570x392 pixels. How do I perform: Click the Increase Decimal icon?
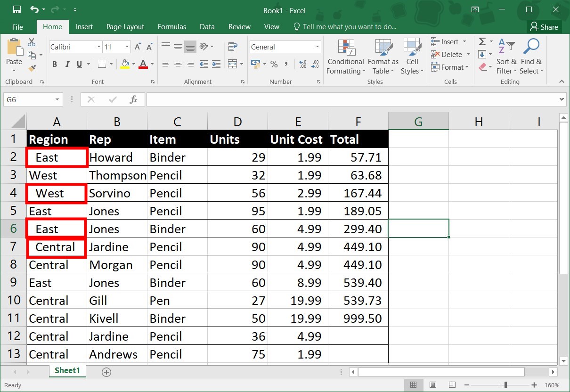point(303,64)
